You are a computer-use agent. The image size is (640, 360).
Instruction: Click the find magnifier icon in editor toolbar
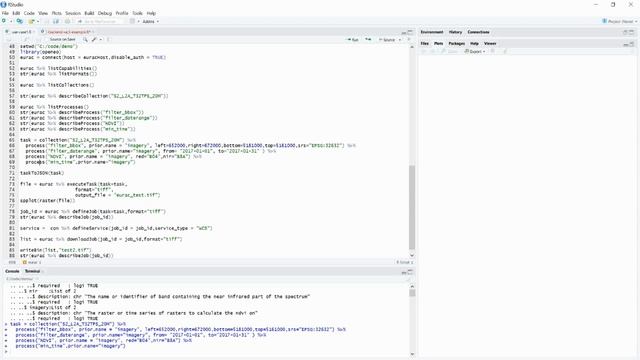coord(85,40)
